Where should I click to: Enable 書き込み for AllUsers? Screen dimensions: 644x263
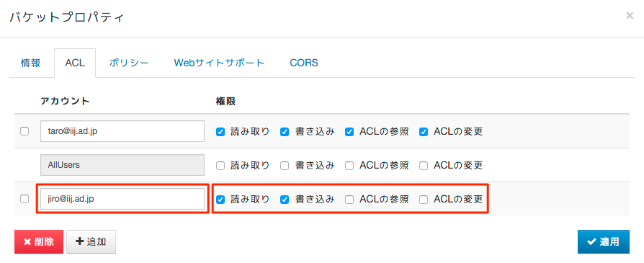click(x=285, y=166)
